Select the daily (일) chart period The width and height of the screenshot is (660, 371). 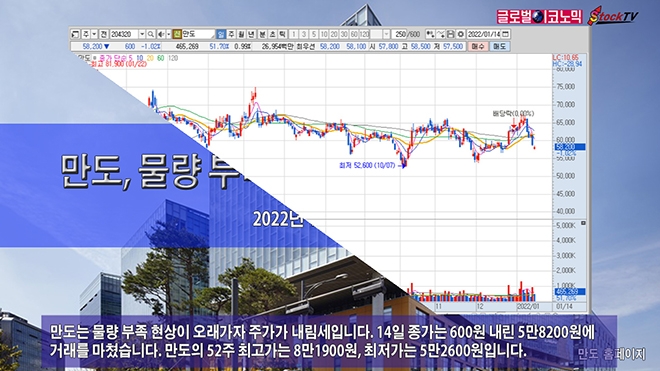(x=221, y=34)
